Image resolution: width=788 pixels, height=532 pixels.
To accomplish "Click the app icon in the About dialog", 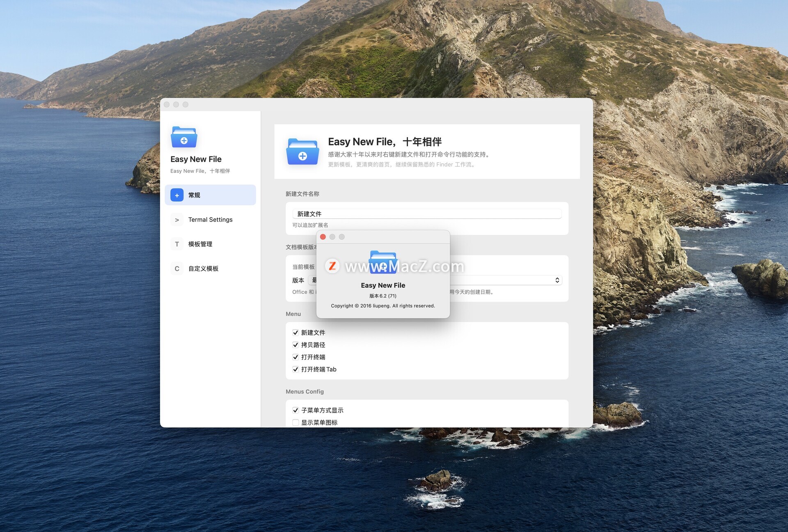I will [383, 262].
